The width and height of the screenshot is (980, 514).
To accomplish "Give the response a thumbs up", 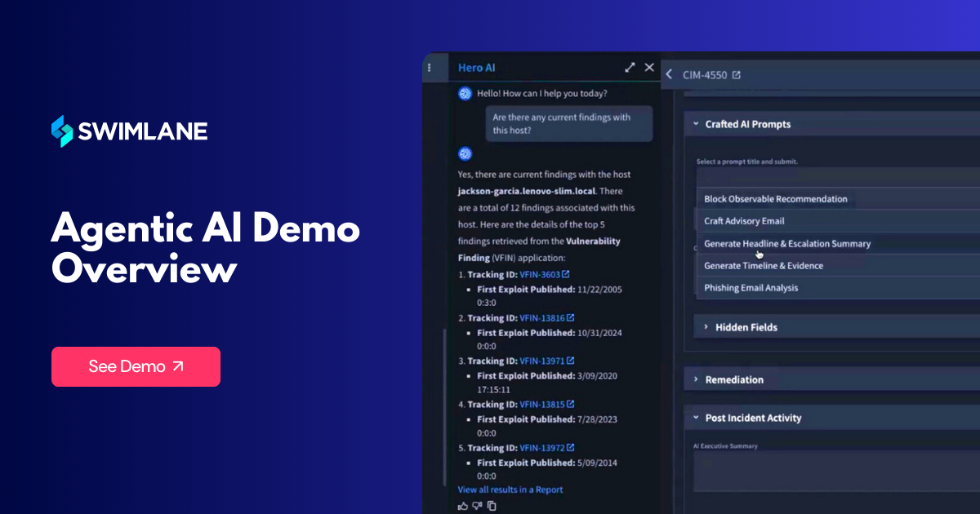I will (x=463, y=506).
